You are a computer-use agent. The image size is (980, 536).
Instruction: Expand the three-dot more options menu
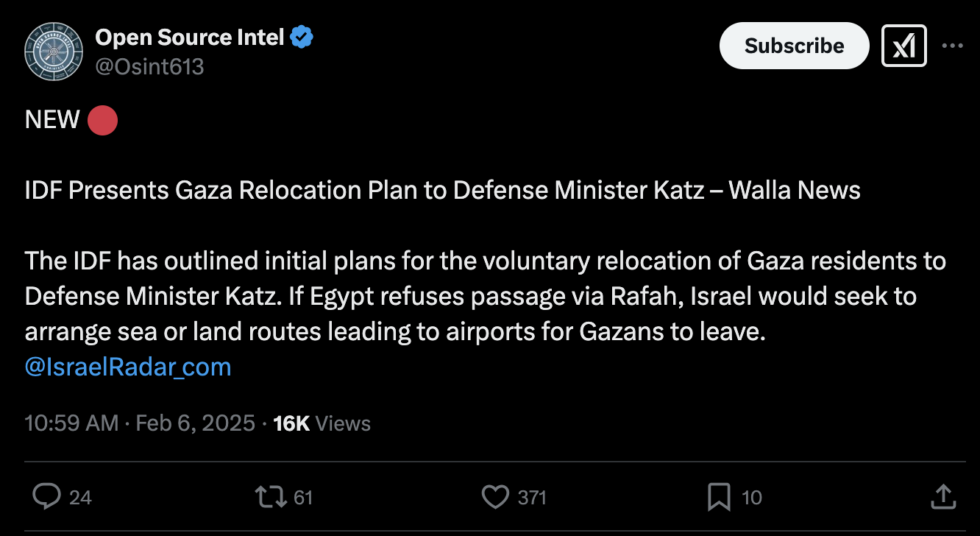[953, 46]
